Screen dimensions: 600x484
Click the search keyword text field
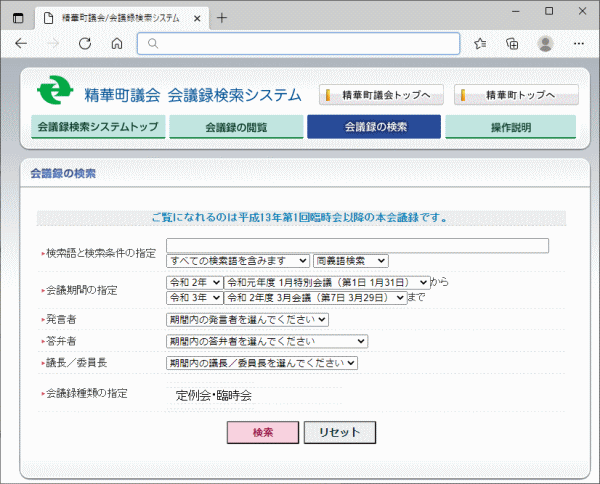pyautogui.click(x=357, y=246)
